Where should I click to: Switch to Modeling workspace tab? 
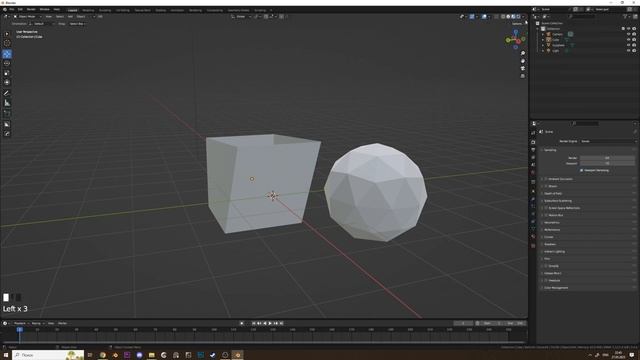pyautogui.click(x=88, y=10)
